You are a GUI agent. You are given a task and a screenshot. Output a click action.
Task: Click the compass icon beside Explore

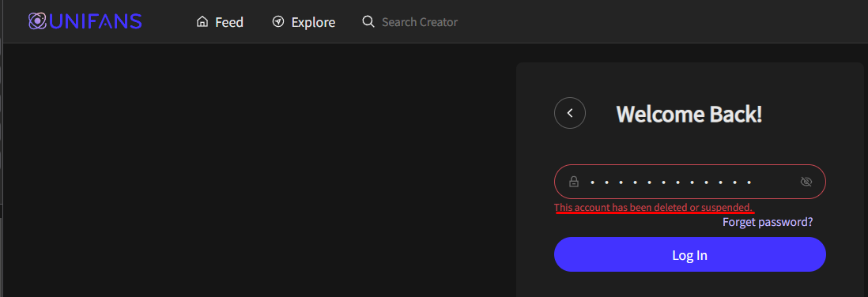coord(278,21)
